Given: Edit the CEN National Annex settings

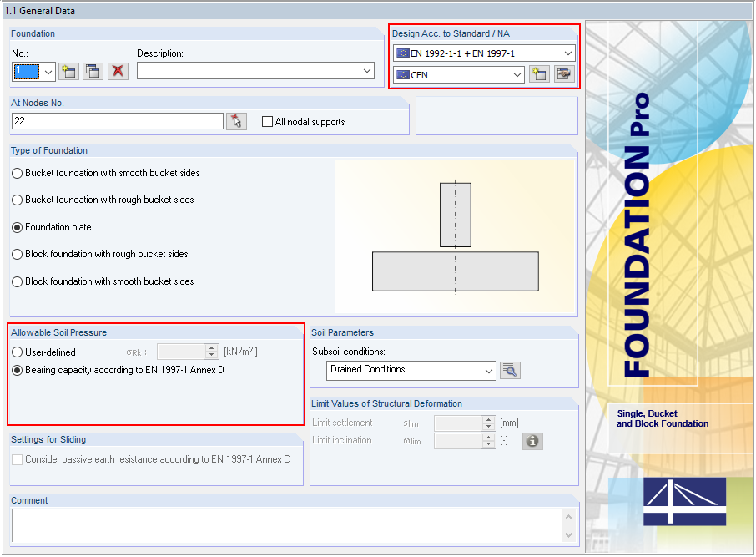Looking at the screenshot, I should click(564, 73).
